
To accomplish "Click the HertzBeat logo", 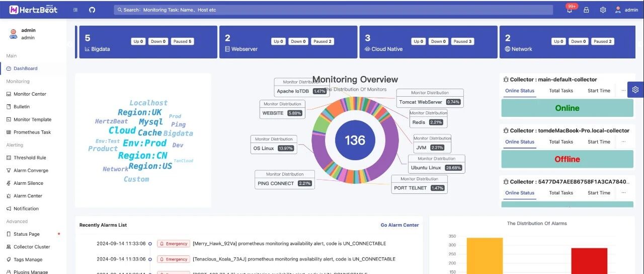I will tap(34, 10).
